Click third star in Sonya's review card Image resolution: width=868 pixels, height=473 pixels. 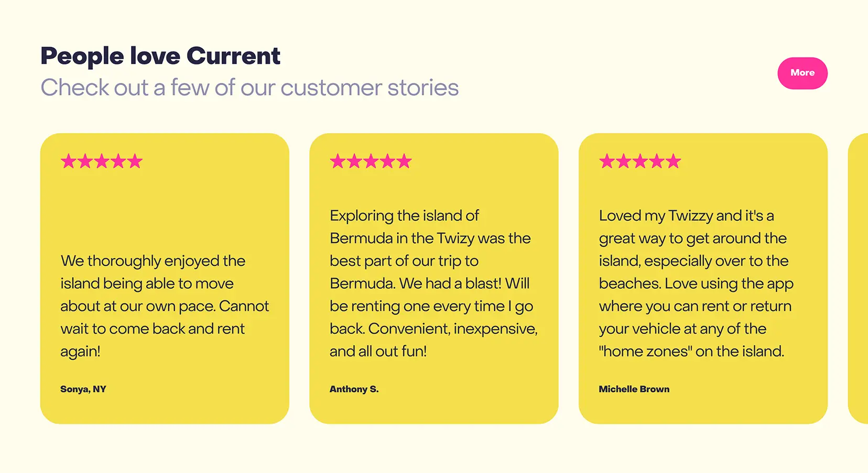[x=102, y=161]
